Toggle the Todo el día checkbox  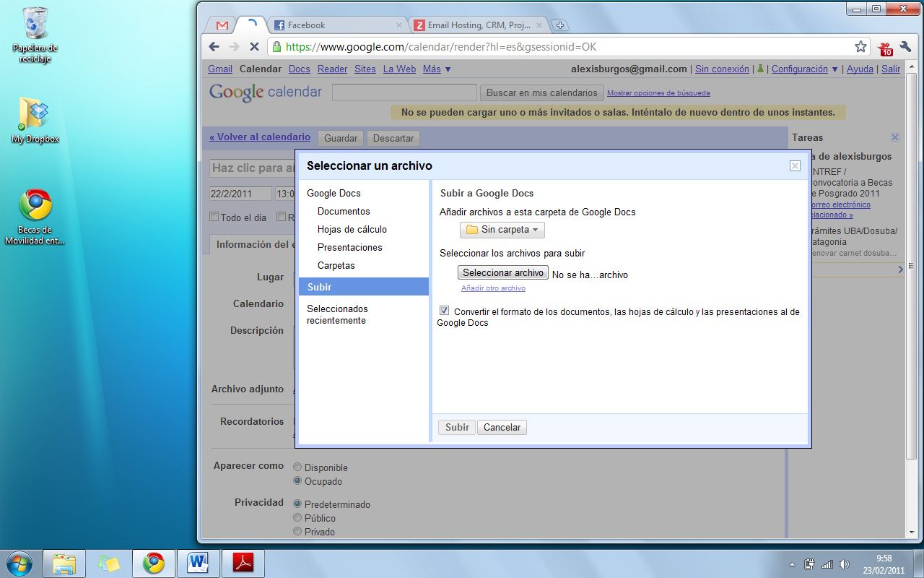tap(214, 217)
